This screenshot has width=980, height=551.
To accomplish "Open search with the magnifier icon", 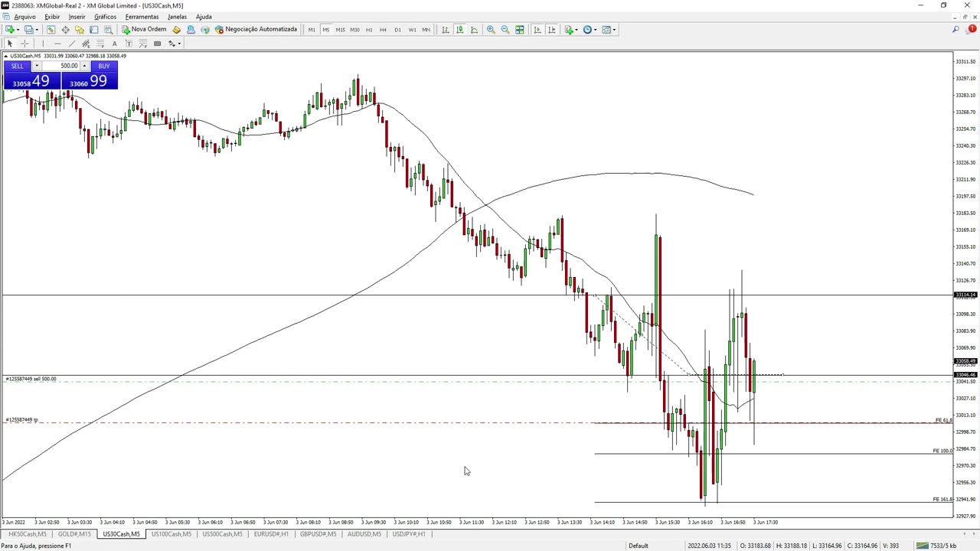I will coord(955,30).
